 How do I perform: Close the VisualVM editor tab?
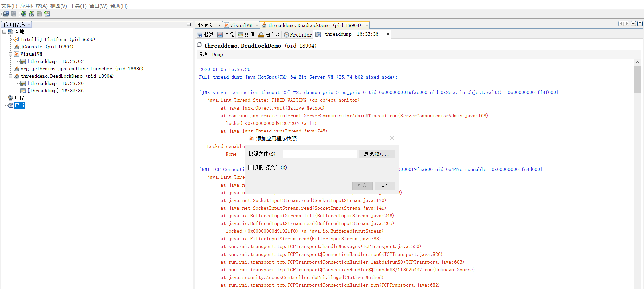pos(257,25)
